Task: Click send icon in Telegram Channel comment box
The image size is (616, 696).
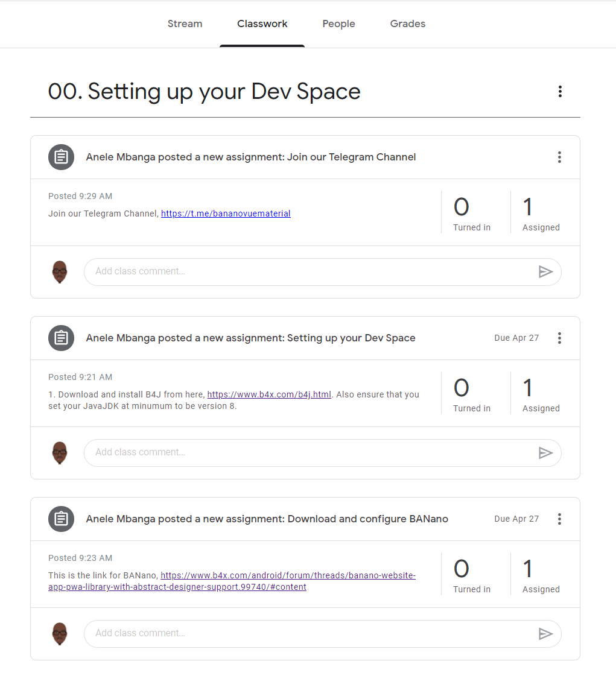Action: (545, 272)
